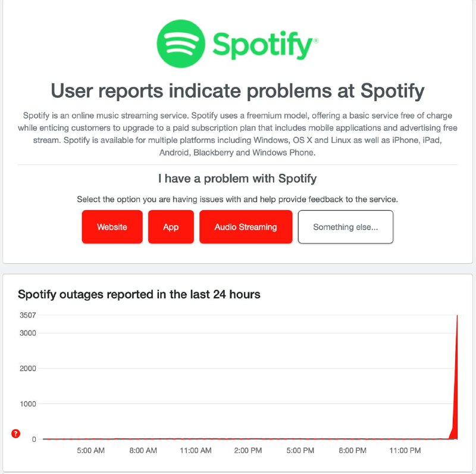Viewport: 476px width, 474px height.
Task: Select the 8:00 AM axis label
Action: (143, 451)
